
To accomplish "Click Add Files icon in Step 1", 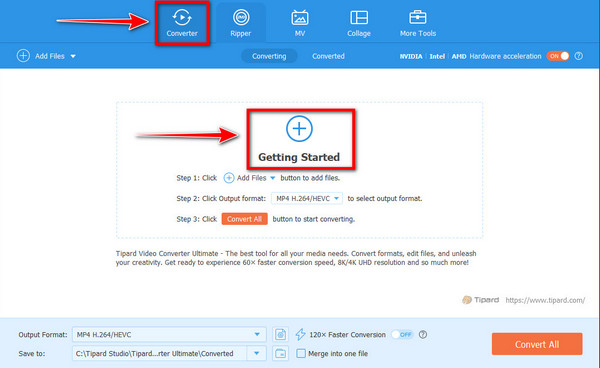I will click(x=229, y=178).
